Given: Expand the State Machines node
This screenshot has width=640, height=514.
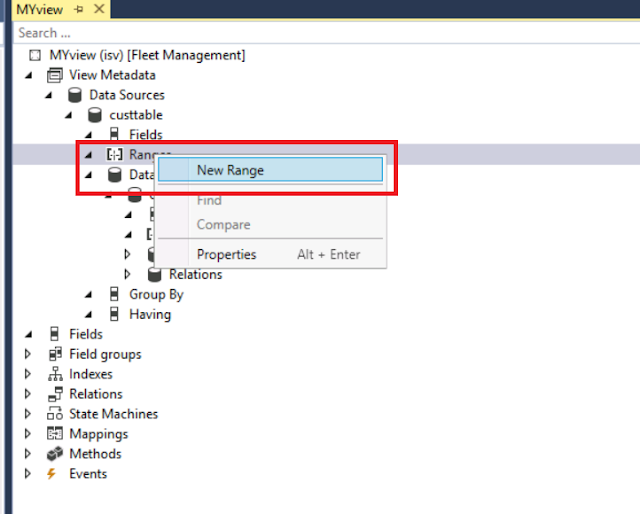Looking at the screenshot, I should 27,414.
